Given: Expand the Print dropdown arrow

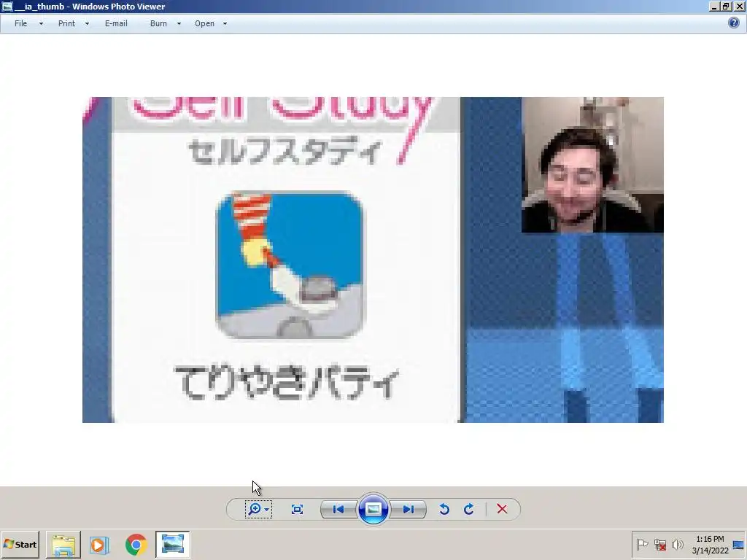Looking at the screenshot, I should click(87, 23).
